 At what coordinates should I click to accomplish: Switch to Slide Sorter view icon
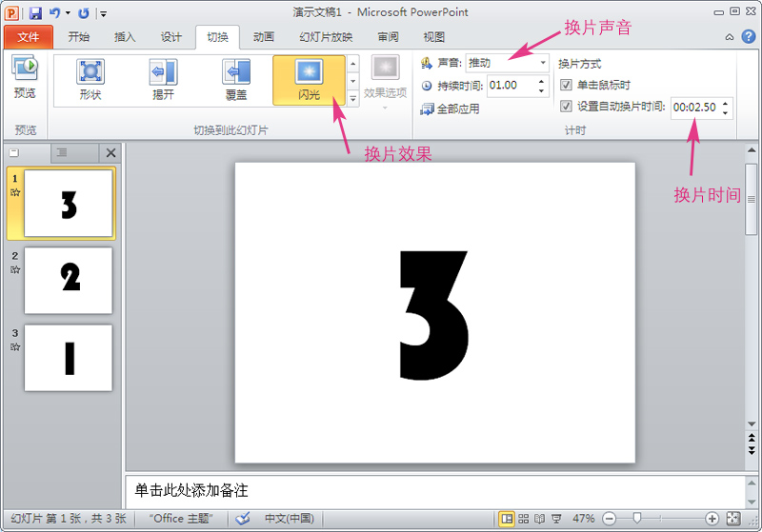point(523,519)
